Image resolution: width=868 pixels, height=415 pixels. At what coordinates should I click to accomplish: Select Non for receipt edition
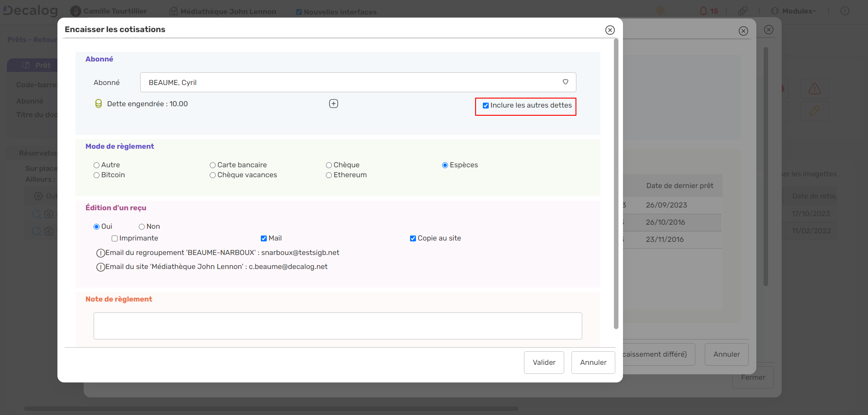click(x=142, y=227)
